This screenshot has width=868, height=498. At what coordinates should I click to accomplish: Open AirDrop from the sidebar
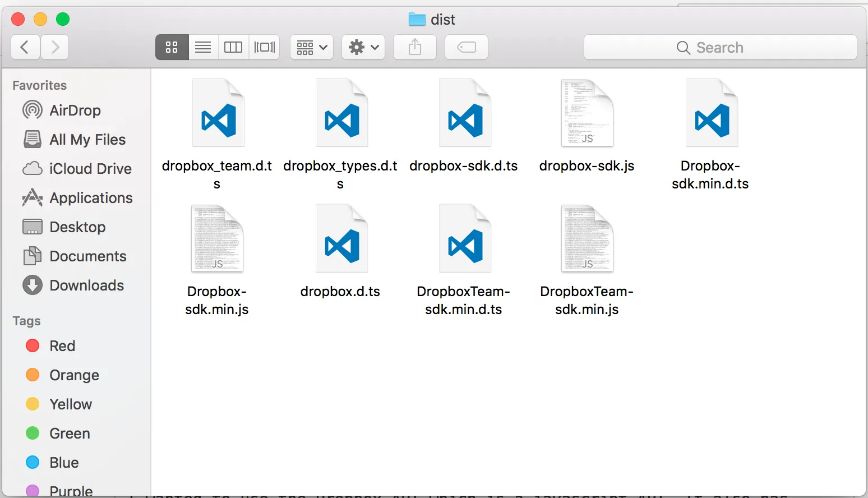(76, 110)
